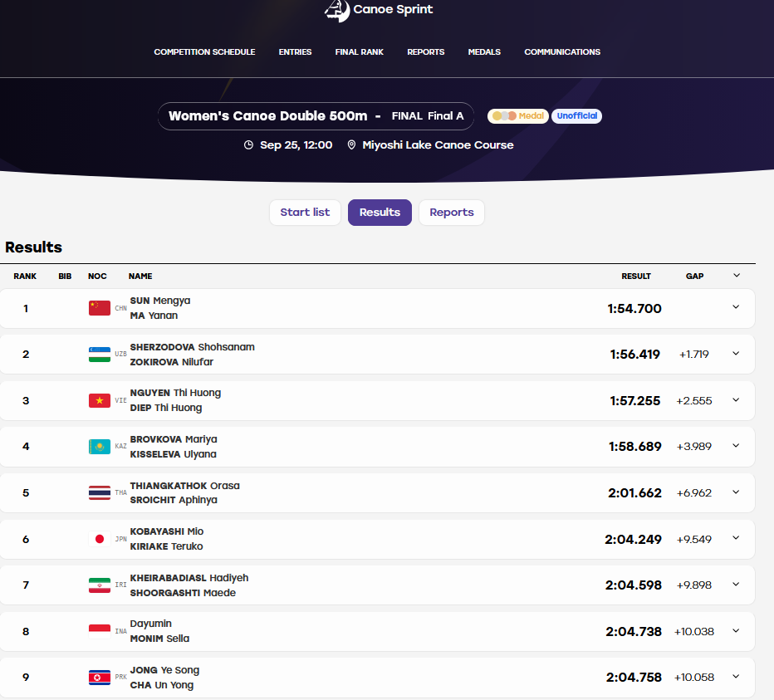Click the China flag icon
Screen dimensions: 774x700
99,308
